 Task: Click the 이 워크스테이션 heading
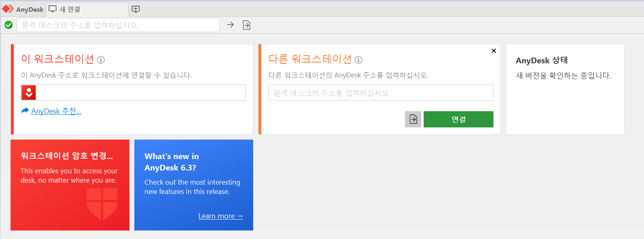coord(57,59)
